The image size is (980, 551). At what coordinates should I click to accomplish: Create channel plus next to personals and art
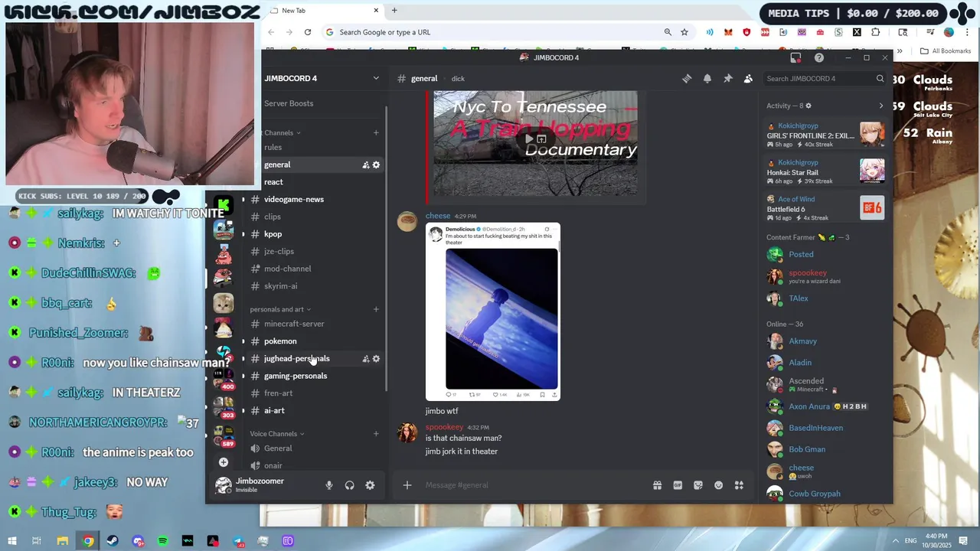point(376,309)
